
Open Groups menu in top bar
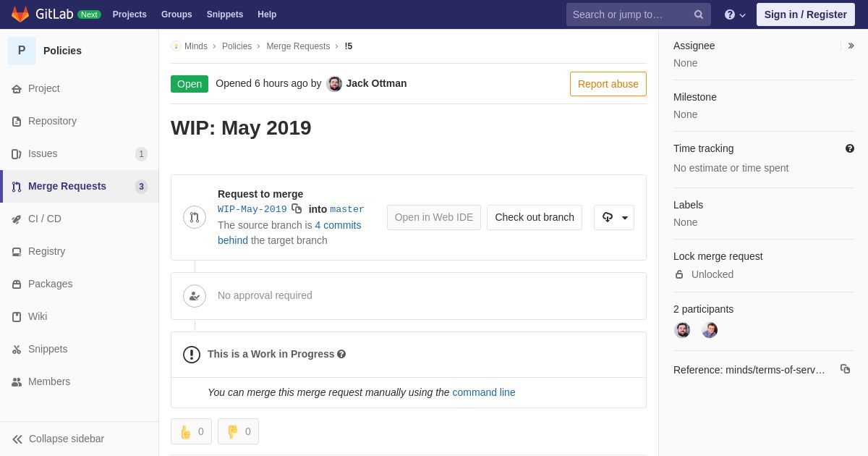[x=176, y=14]
